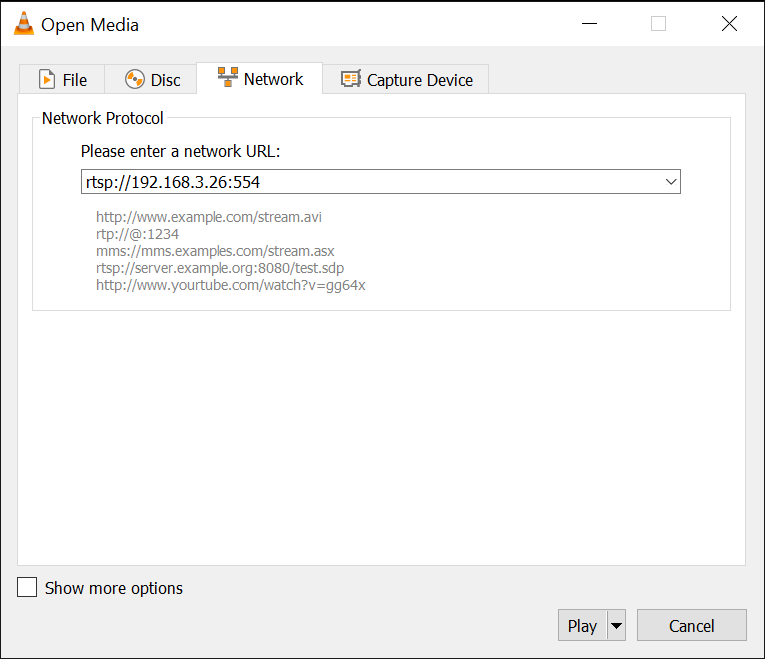Click the network icon on Network tab
Screen dimensions: 765x659
[x=227, y=79]
